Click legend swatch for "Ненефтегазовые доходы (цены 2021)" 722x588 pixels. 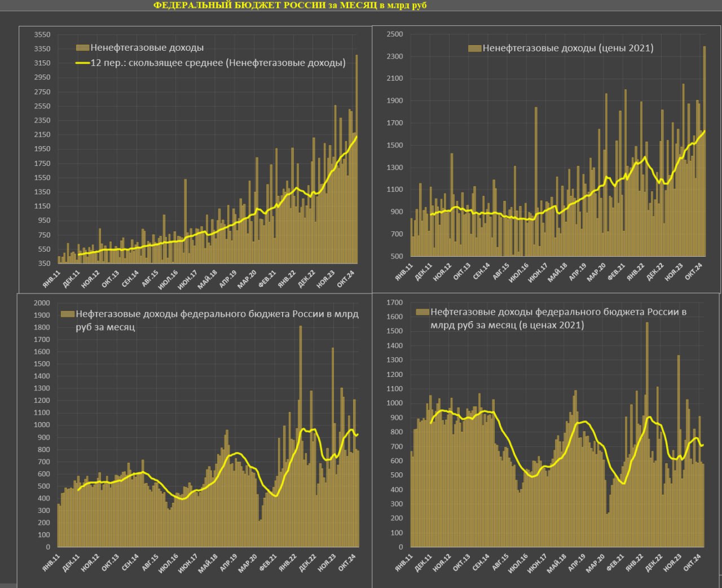(474, 49)
